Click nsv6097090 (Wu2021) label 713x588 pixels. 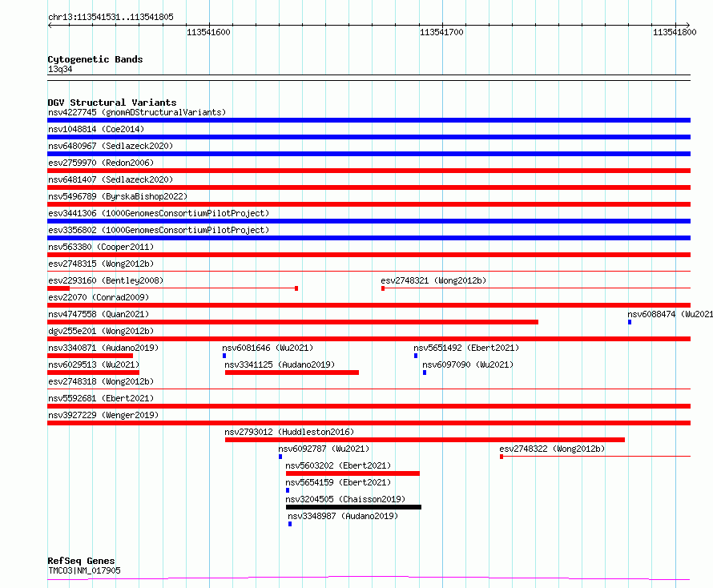pos(467,364)
